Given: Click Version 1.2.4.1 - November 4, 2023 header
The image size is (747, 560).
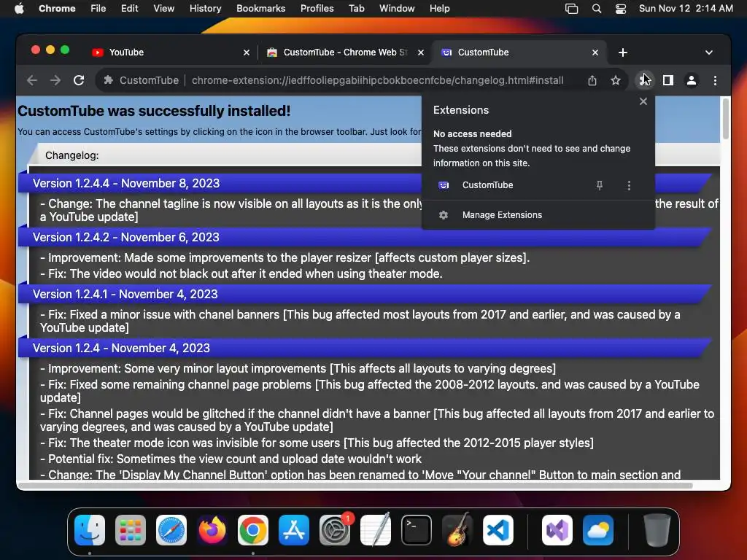Looking at the screenshot, I should [x=365, y=294].
